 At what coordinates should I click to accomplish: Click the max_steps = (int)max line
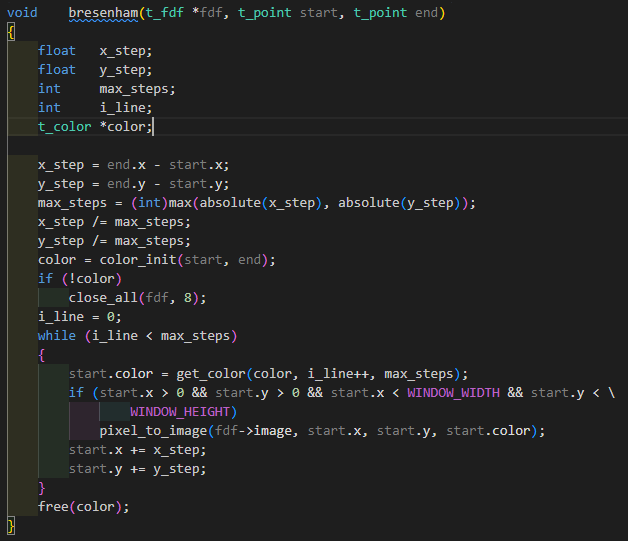pyautogui.click(x=257, y=203)
